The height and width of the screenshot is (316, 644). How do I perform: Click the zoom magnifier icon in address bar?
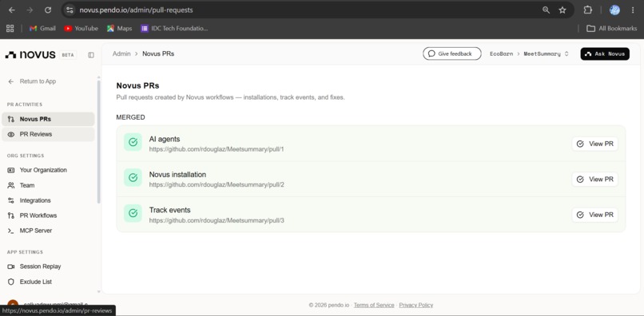coord(546,10)
